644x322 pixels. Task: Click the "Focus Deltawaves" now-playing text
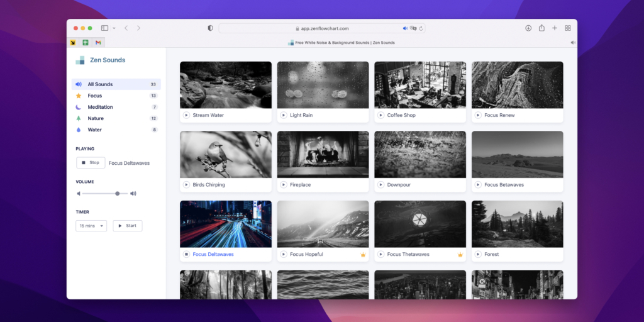(x=129, y=163)
